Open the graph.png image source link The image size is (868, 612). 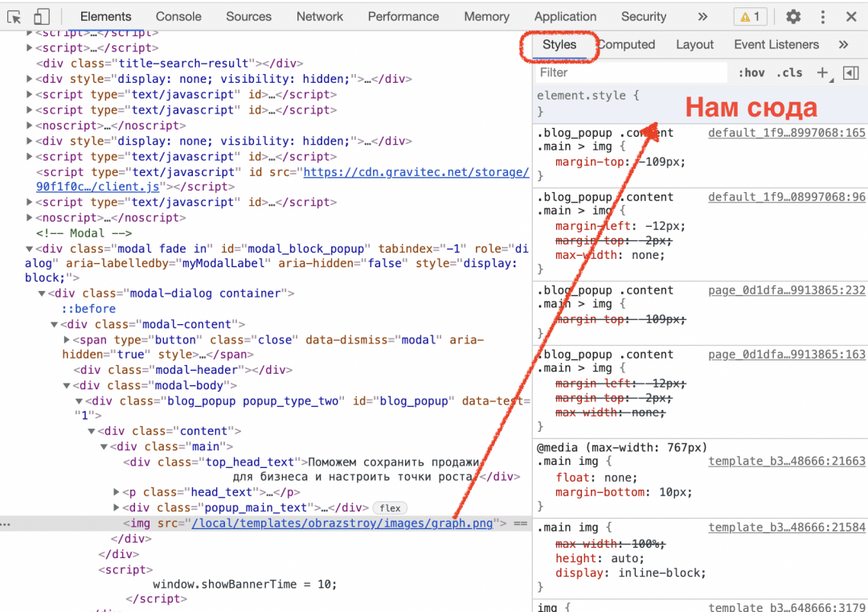point(342,524)
